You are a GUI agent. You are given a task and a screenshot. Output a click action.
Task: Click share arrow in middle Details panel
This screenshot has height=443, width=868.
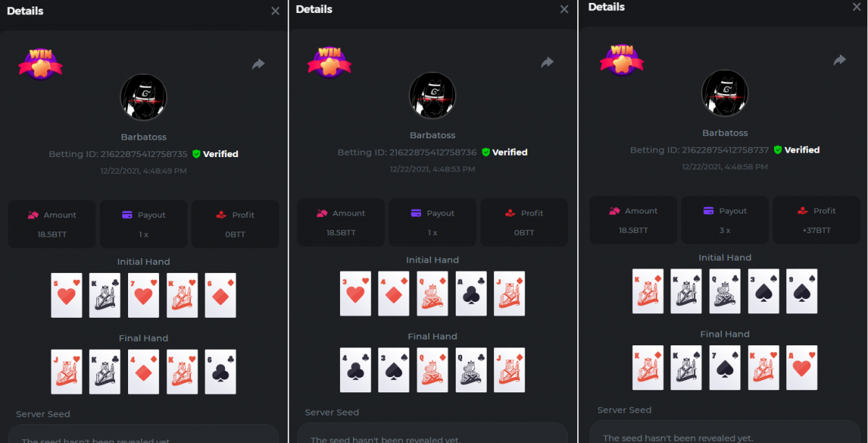point(548,63)
